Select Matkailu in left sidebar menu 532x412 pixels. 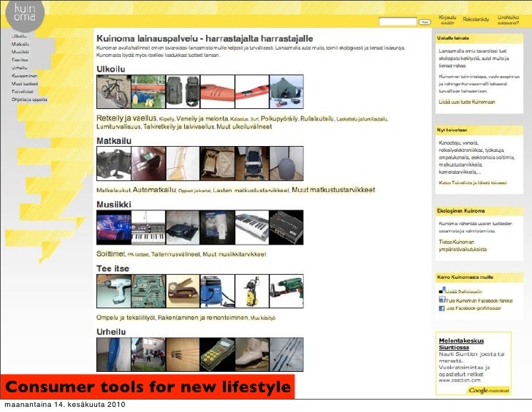tap(20, 44)
